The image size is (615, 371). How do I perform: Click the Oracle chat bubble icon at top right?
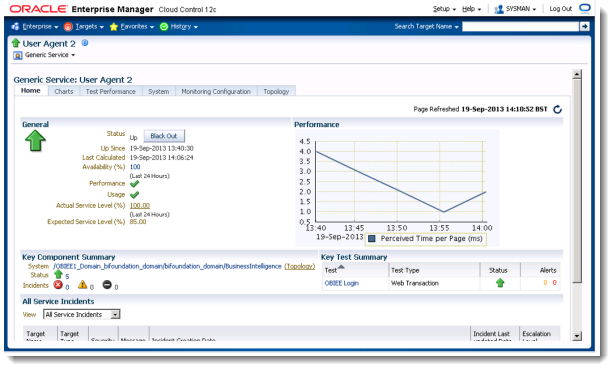(584, 8)
